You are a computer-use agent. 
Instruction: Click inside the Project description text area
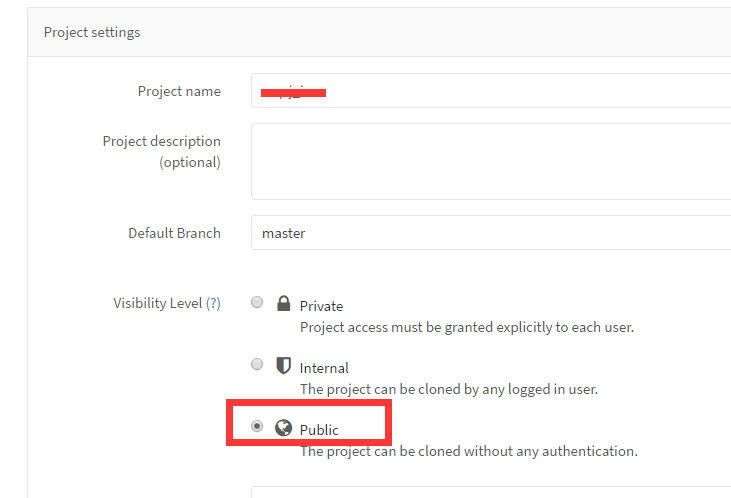[x=490, y=162]
